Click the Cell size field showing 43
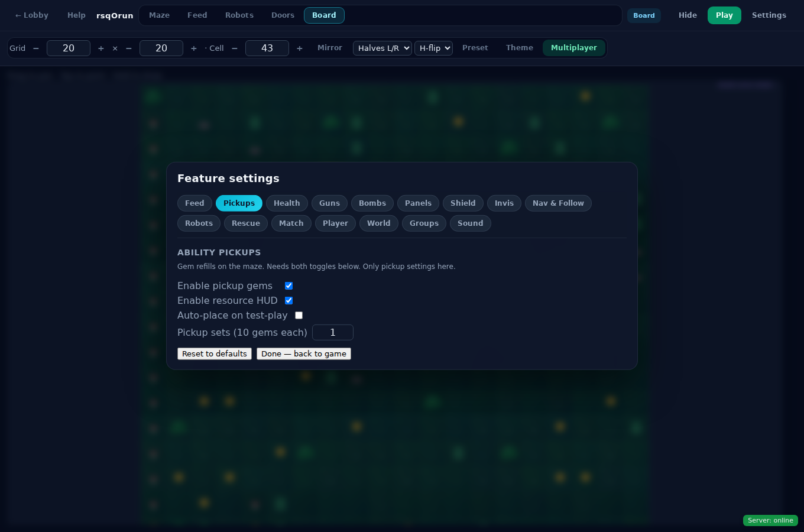The image size is (804, 532). [267, 48]
